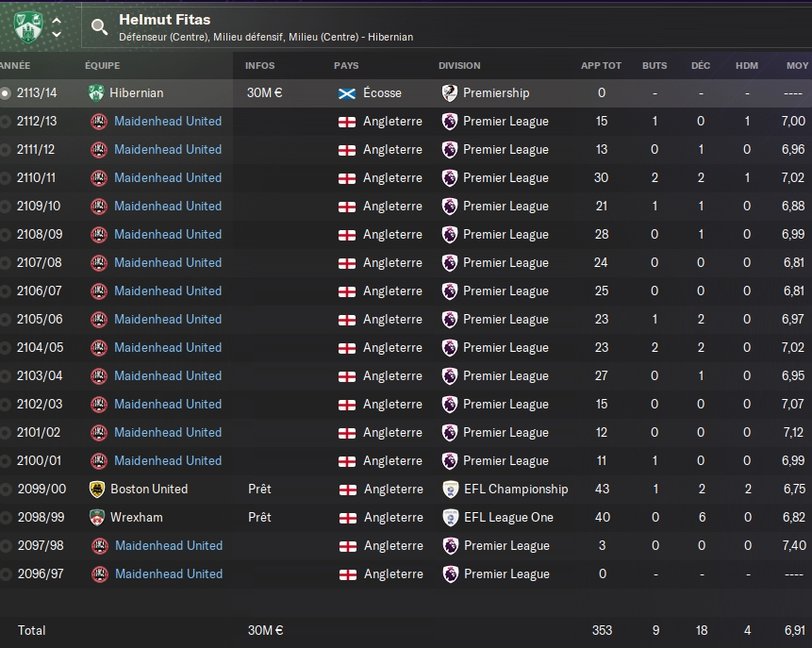This screenshot has width=812, height=648.
Task: Click the EFL League One logo
Action: point(450,517)
